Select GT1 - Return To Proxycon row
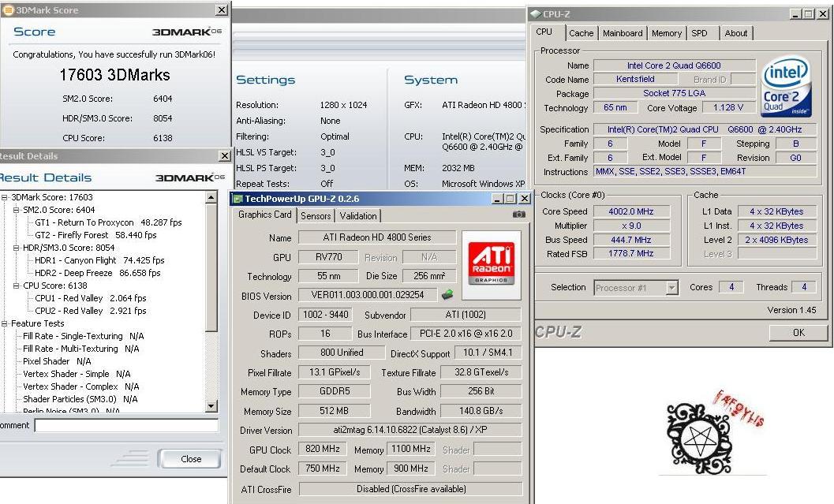The image size is (834, 504). [x=108, y=222]
